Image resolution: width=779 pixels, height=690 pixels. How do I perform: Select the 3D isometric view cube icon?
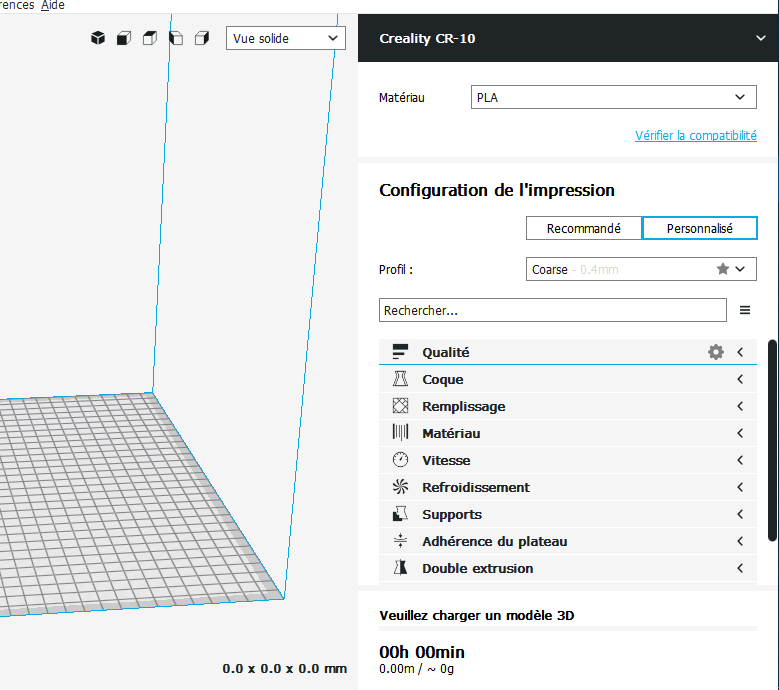(x=98, y=38)
